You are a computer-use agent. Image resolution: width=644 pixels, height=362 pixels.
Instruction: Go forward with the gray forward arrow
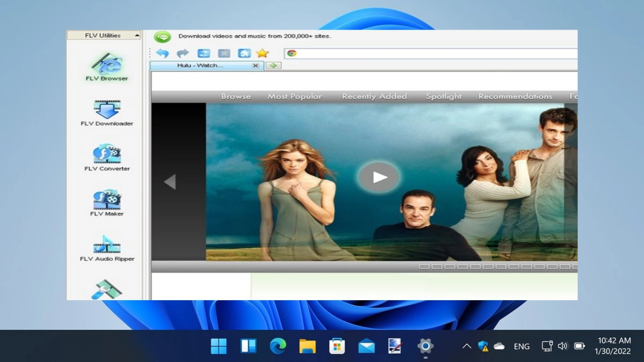pyautogui.click(x=183, y=53)
